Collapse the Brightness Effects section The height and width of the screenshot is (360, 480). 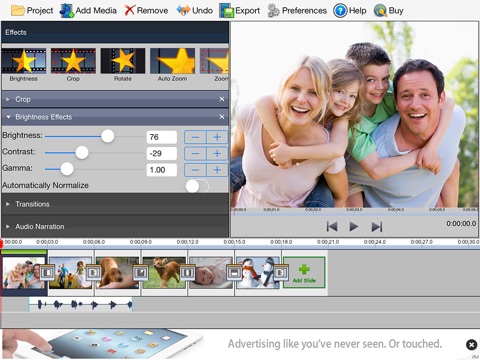[x=8, y=117]
